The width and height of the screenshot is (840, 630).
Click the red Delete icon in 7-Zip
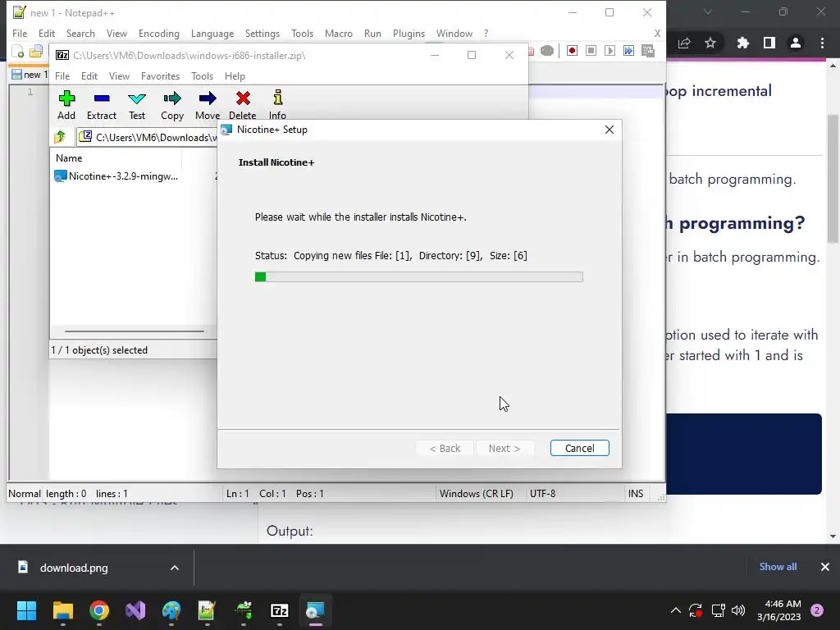click(243, 105)
